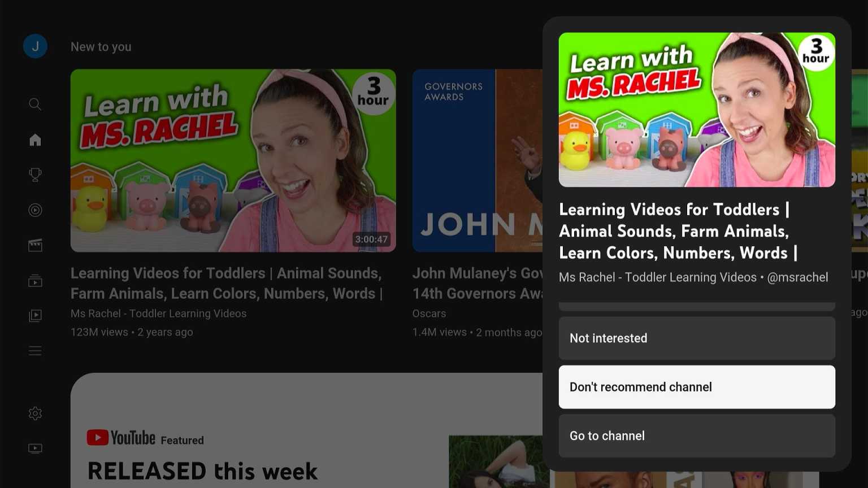Open the Sports trophy section
The height and width of the screenshot is (488, 868).
pyautogui.click(x=35, y=175)
